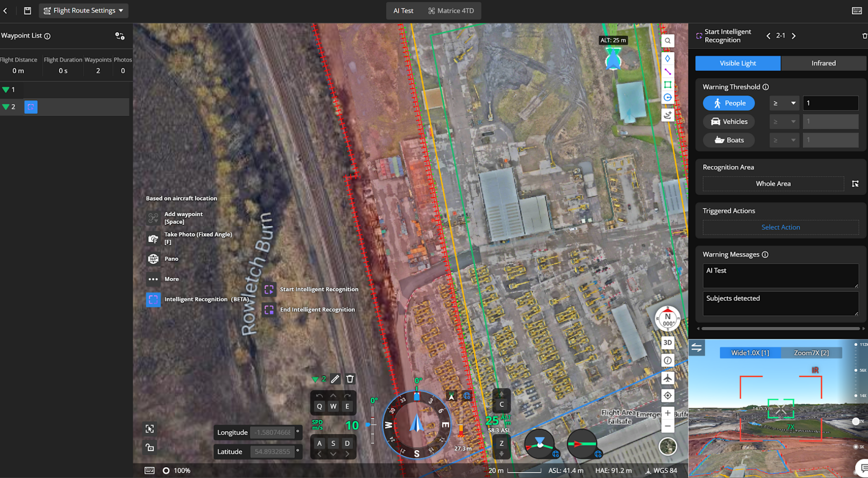Go back with the top-left arrow
Image resolution: width=868 pixels, height=478 pixels.
[x=5, y=10]
